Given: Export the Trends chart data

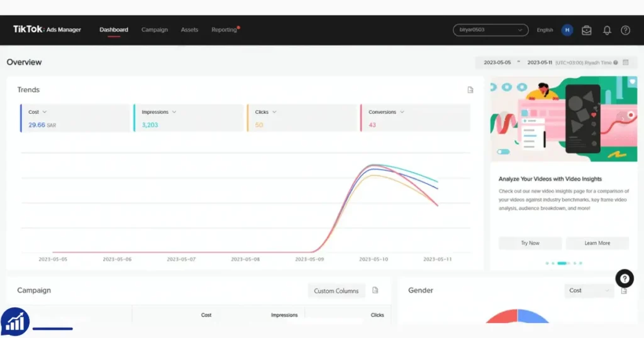Looking at the screenshot, I should tap(470, 90).
